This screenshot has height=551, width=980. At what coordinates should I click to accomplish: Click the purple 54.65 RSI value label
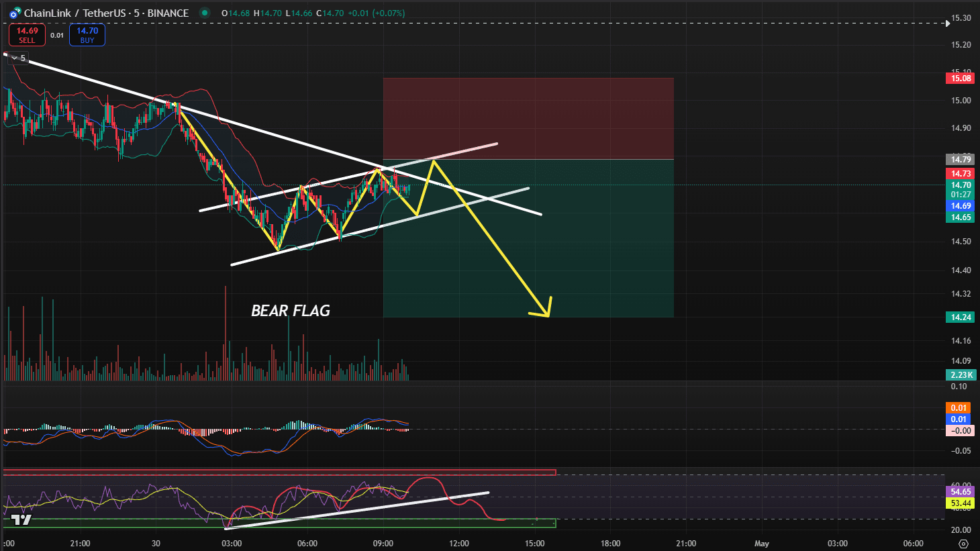pyautogui.click(x=961, y=492)
